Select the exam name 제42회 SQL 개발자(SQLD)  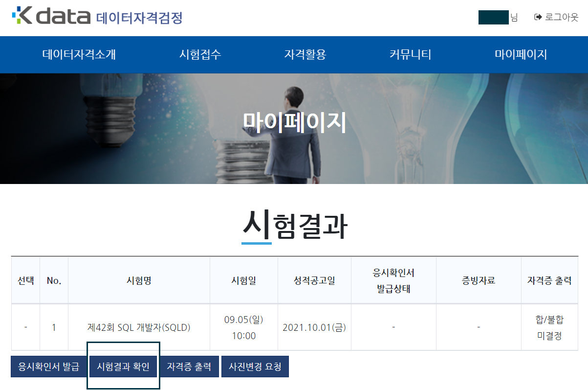tap(138, 327)
